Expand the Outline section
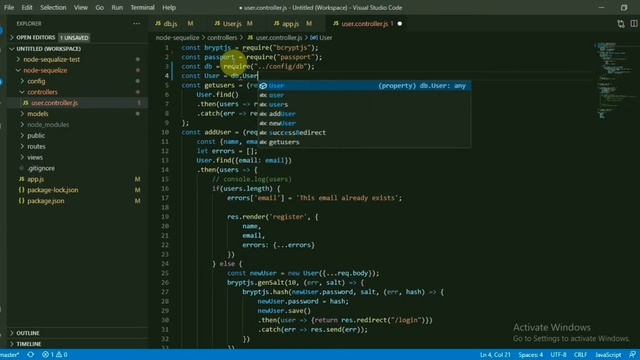The width and height of the screenshot is (640, 360). 28,333
